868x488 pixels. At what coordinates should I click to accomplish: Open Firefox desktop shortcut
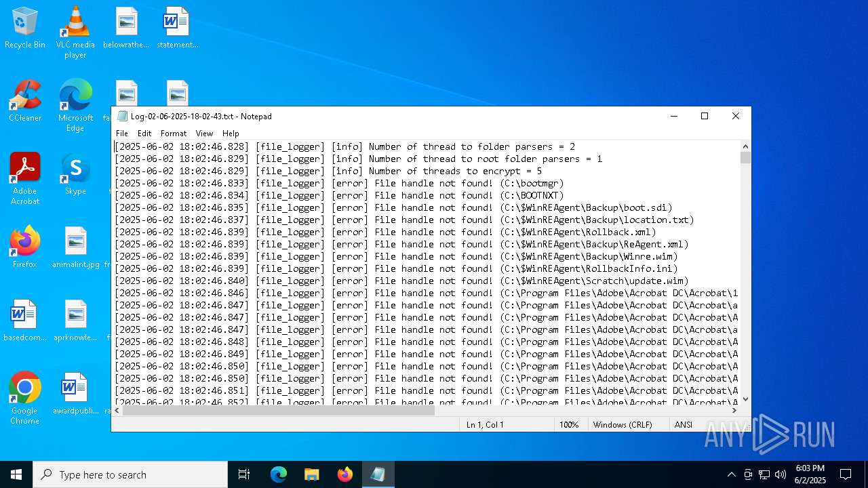25,247
